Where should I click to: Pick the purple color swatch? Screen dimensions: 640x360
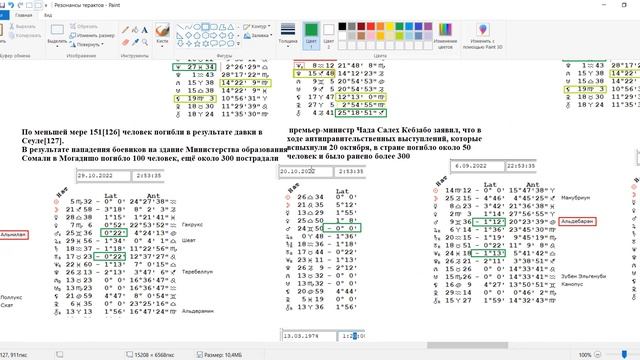tap(428, 27)
